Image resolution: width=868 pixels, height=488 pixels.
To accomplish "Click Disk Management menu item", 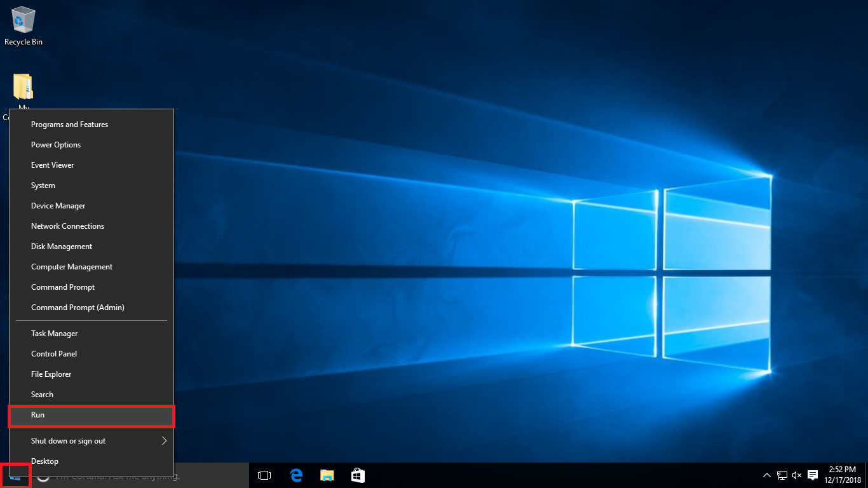I will 62,247.
